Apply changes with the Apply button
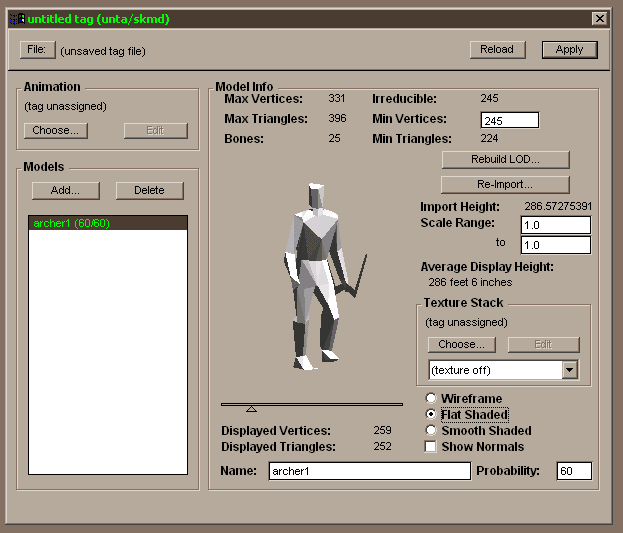623x533 pixels. pos(569,49)
